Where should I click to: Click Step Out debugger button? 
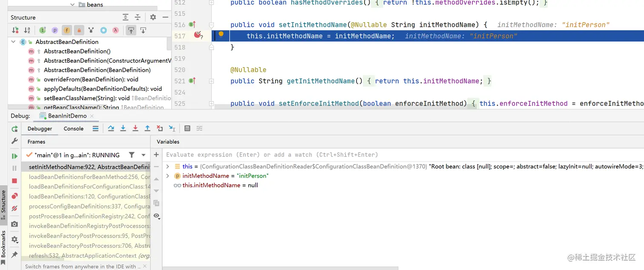[x=147, y=128]
